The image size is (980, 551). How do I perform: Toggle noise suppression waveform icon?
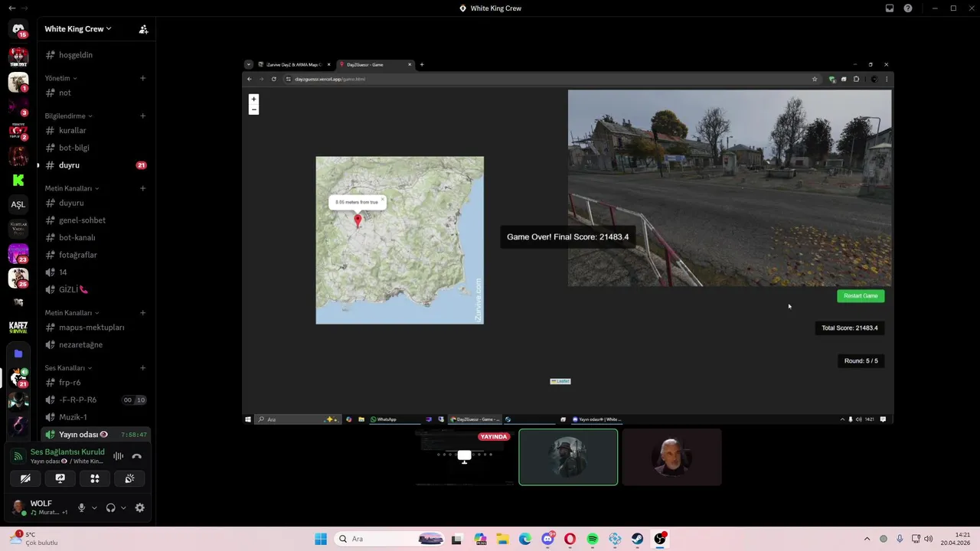(119, 456)
